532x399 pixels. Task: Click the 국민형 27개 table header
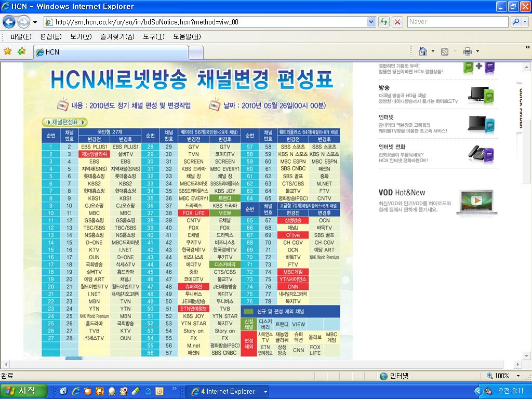(110, 131)
